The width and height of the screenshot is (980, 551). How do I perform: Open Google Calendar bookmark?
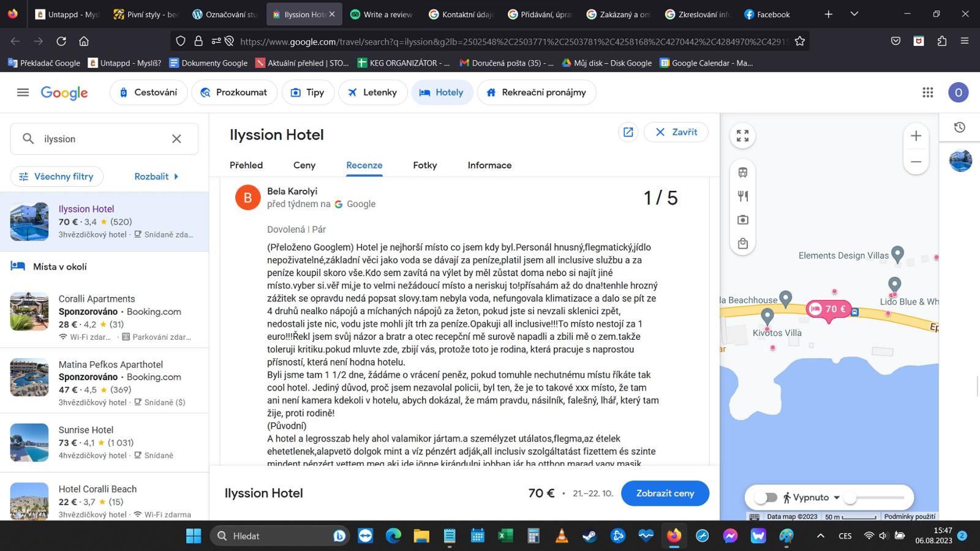click(x=706, y=62)
